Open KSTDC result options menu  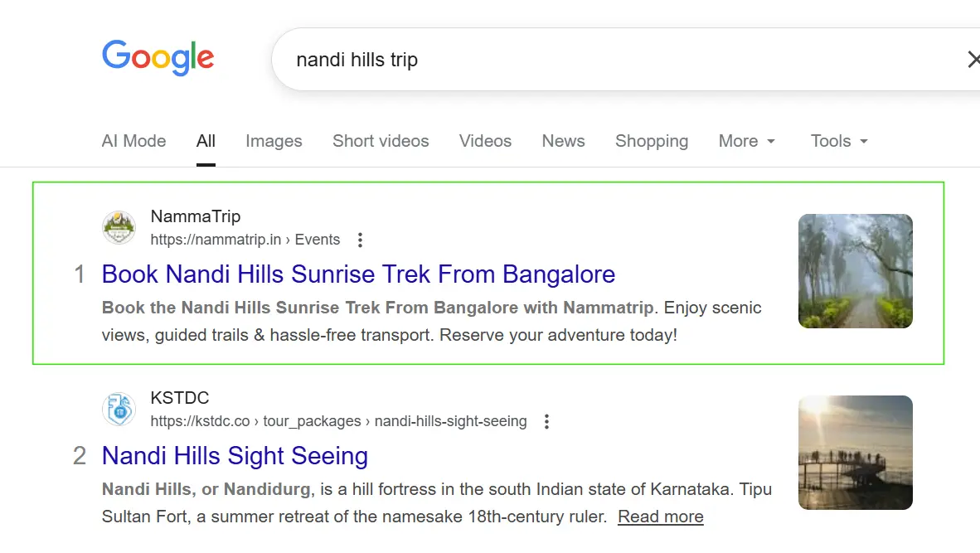pyautogui.click(x=546, y=422)
